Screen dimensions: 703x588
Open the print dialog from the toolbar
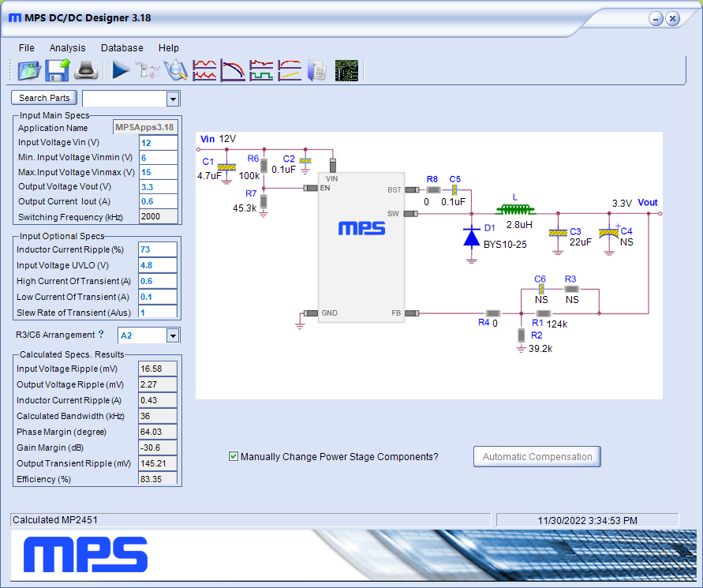click(86, 71)
